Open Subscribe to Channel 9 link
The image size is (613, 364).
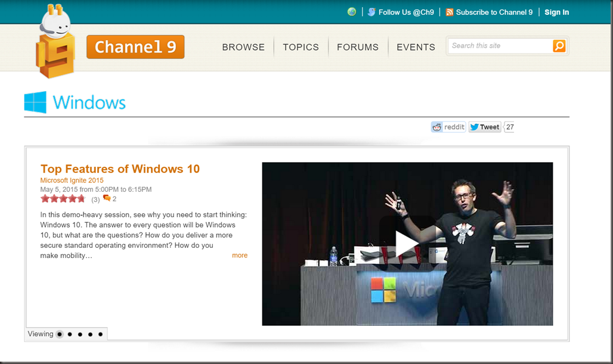[494, 12]
